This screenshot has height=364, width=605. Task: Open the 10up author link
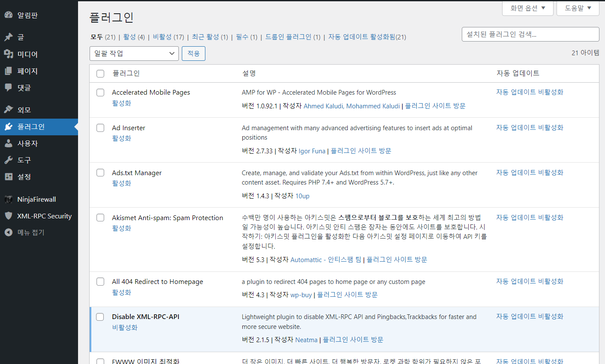302,196
